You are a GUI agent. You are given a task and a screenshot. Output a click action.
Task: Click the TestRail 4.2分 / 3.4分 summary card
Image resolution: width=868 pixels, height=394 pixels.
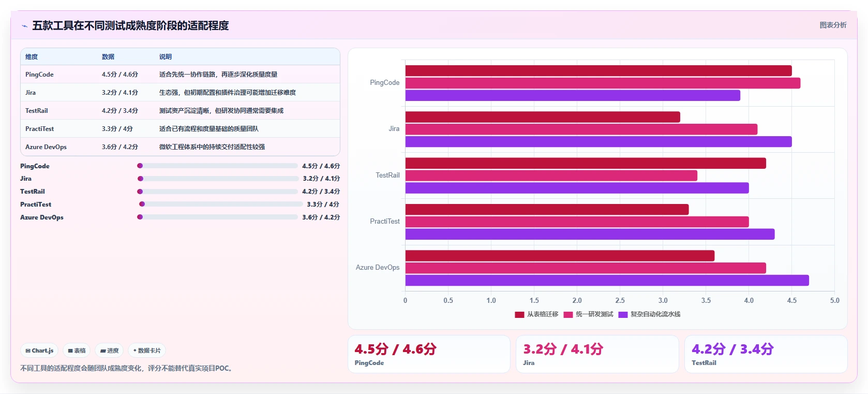(x=766, y=354)
